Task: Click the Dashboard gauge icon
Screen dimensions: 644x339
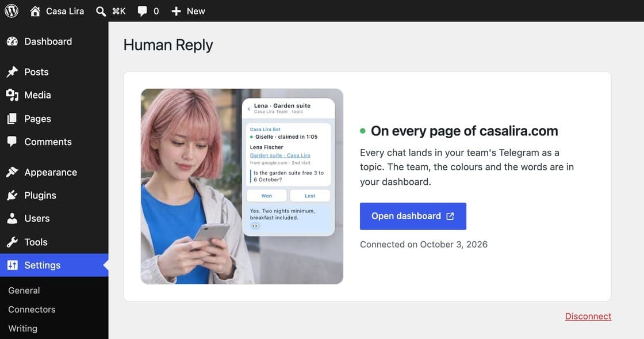Action: [12, 41]
